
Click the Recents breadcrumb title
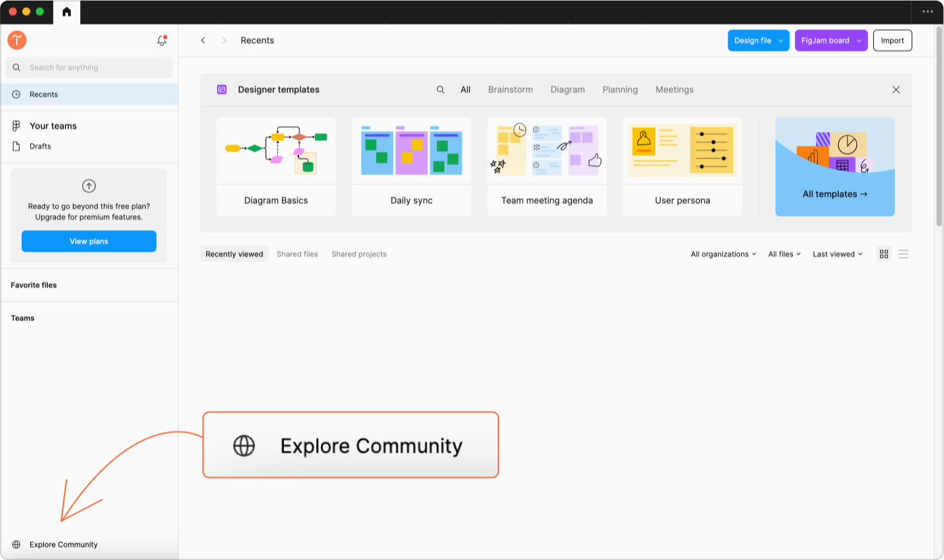[x=258, y=40]
